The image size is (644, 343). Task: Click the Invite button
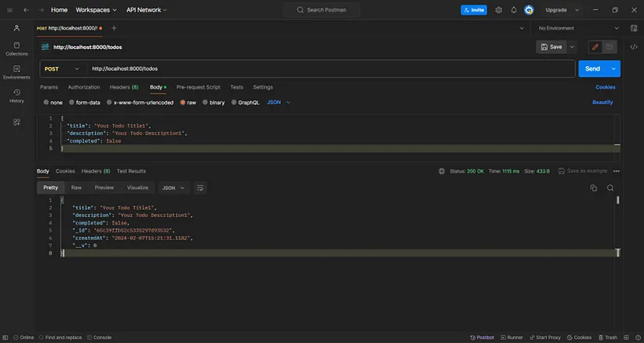tap(474, 10)
